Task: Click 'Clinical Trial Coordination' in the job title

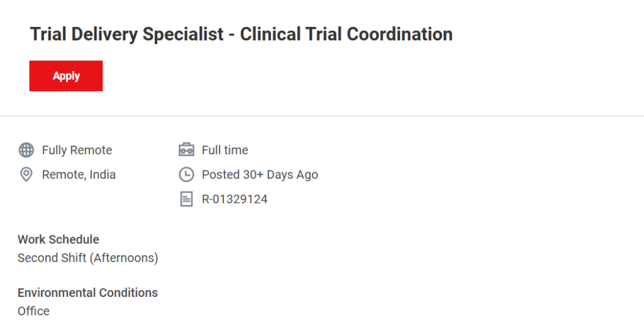Action: click(x=346, y=34)
